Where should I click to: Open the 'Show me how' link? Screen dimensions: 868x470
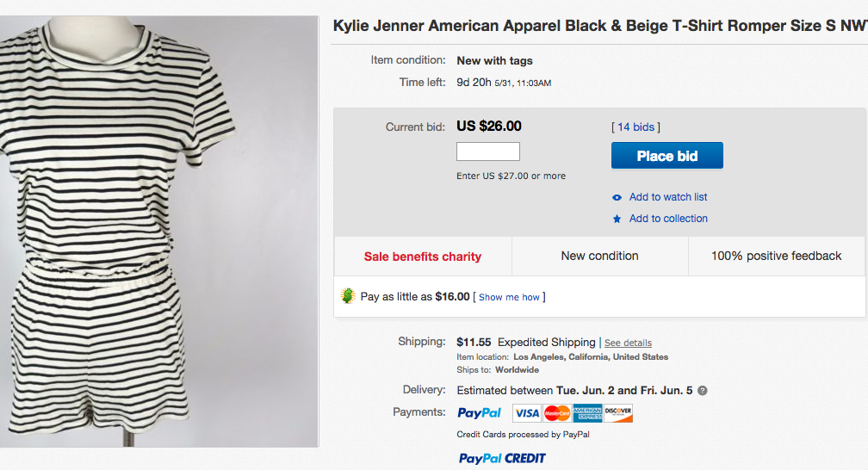pyautogui.click(x=509, y=297)
